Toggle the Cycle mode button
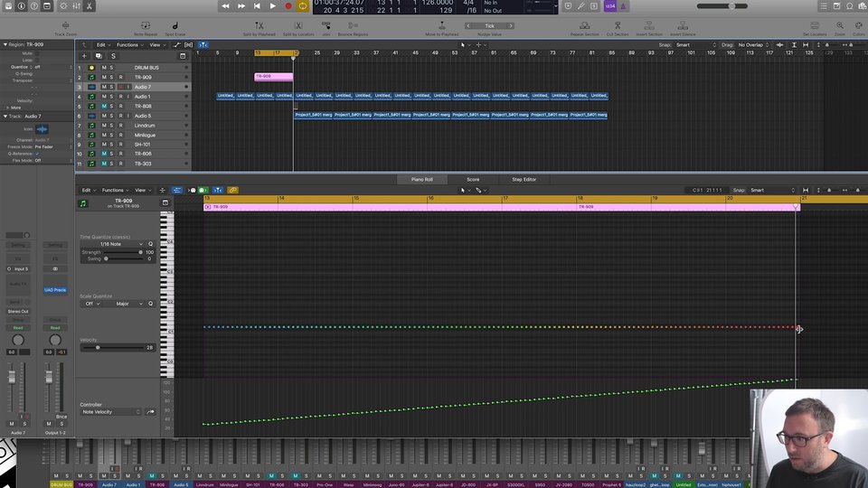Image resolution: width=868 pixels, height=488 pixels. (303, 6)
